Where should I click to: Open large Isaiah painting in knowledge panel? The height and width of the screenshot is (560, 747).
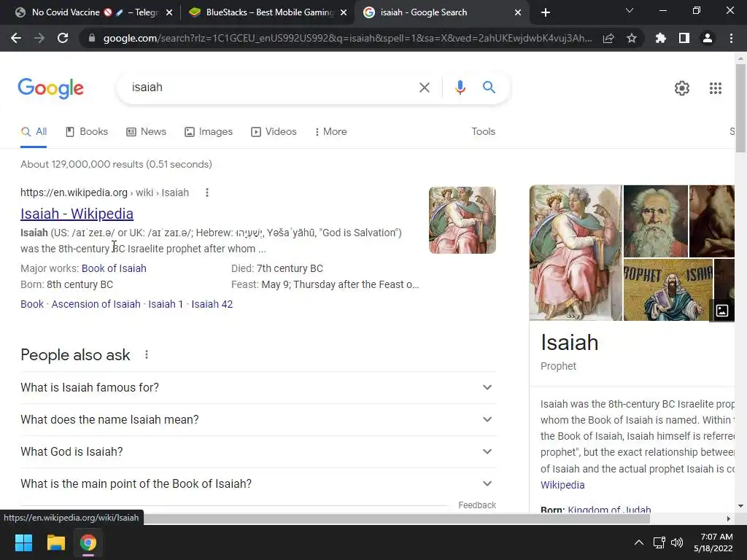pos(576,253)
